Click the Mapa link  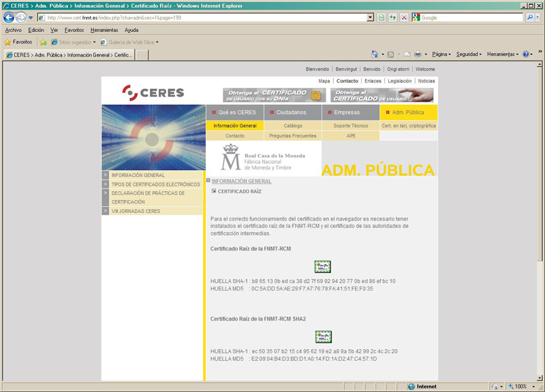click(324, 81)
